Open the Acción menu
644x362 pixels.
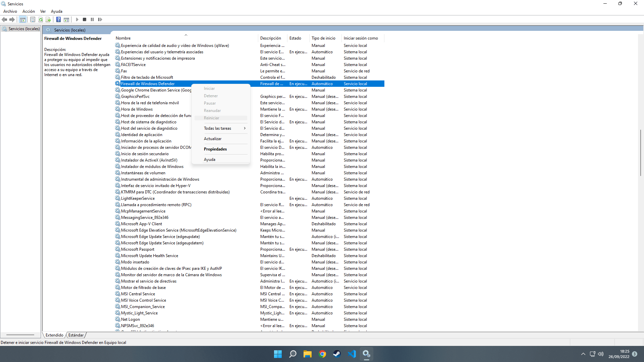point(29,11)
